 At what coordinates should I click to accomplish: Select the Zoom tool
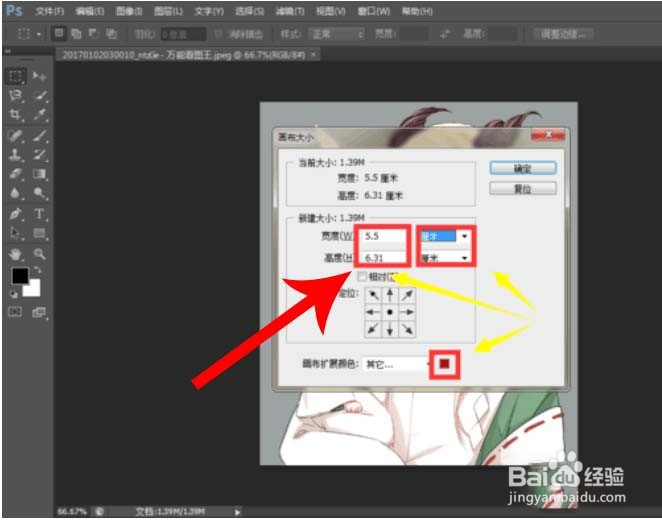click(x=39, y=254)
